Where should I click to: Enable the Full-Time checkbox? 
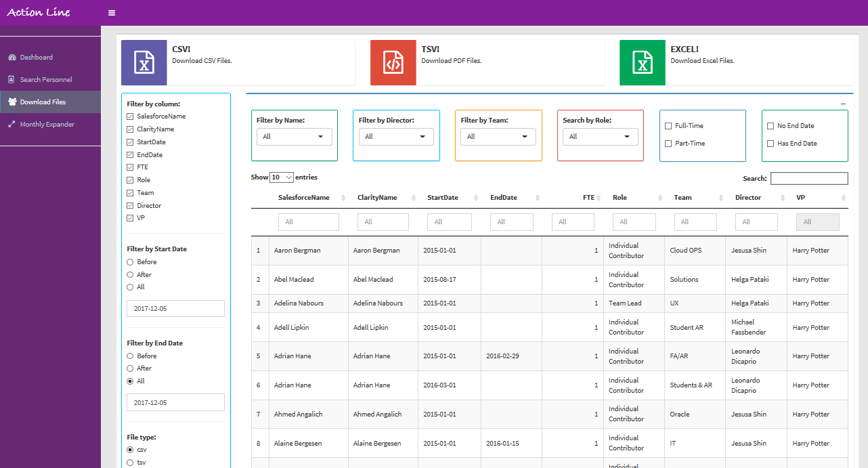click(x=668, y=126)
